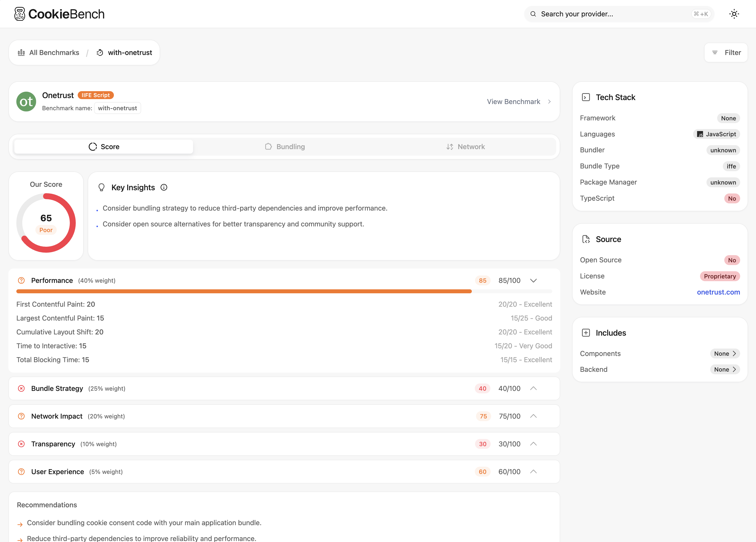Viewport: 756px width, 542px height.
Task: Expand Components None chevron
Action: 734,353
